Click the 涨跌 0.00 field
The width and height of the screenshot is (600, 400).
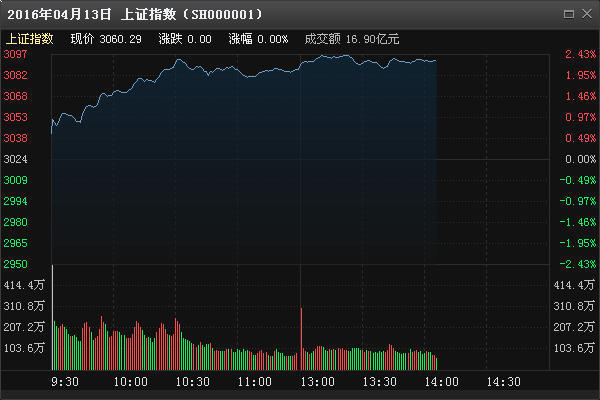[x=185, y=39]
